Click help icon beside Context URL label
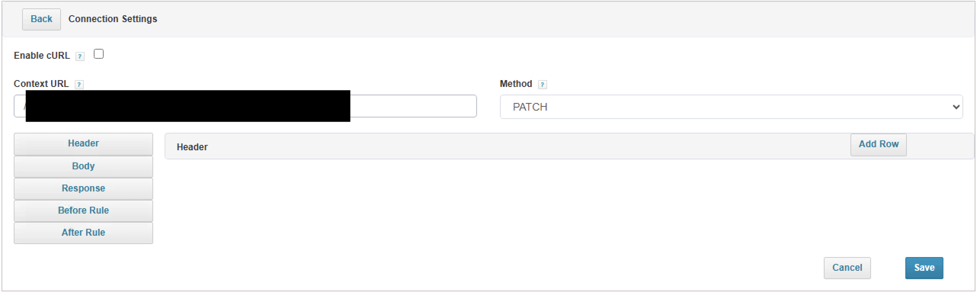This screenshot has width=980, height=299. click(x=79, y=85)
